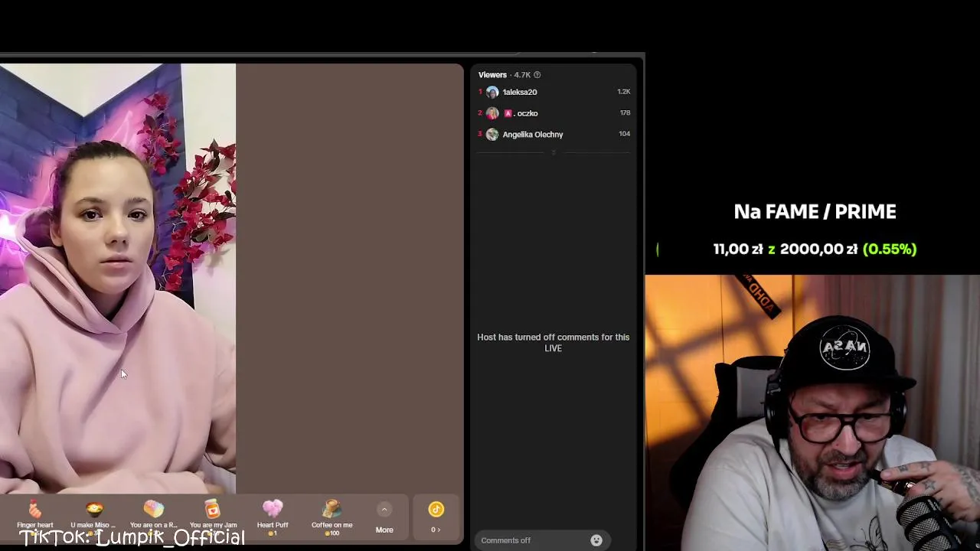Click the 178 score next to . oczko
Image resolution: width=980 pixels, height=551 pixels.
625,113
